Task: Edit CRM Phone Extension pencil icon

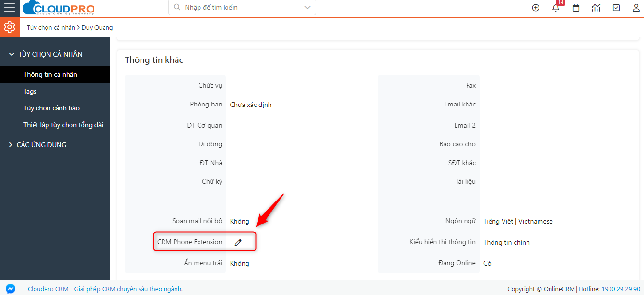Action: click(238, 243)
